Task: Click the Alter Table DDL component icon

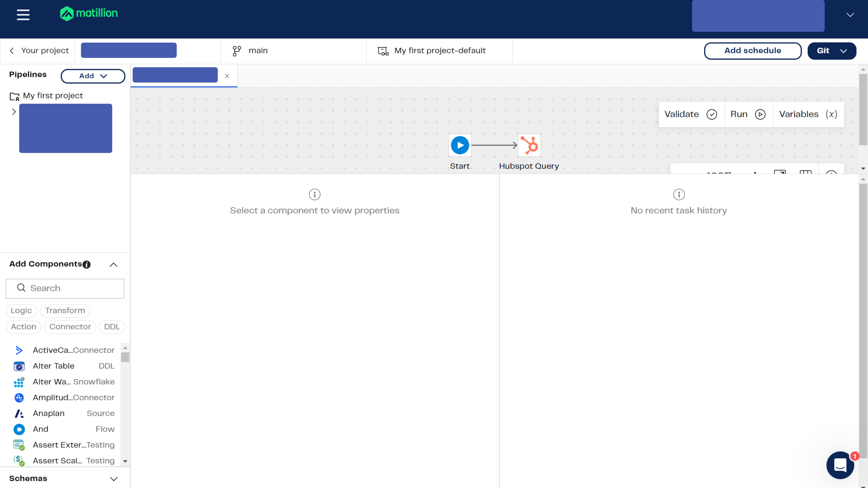Action: 19,366
